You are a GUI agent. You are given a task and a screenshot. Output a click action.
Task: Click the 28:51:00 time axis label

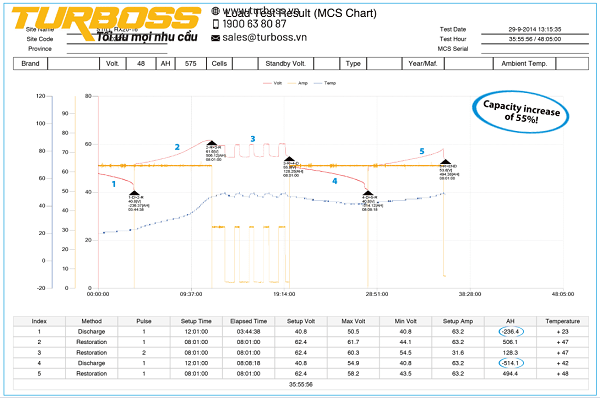(377, 294)
